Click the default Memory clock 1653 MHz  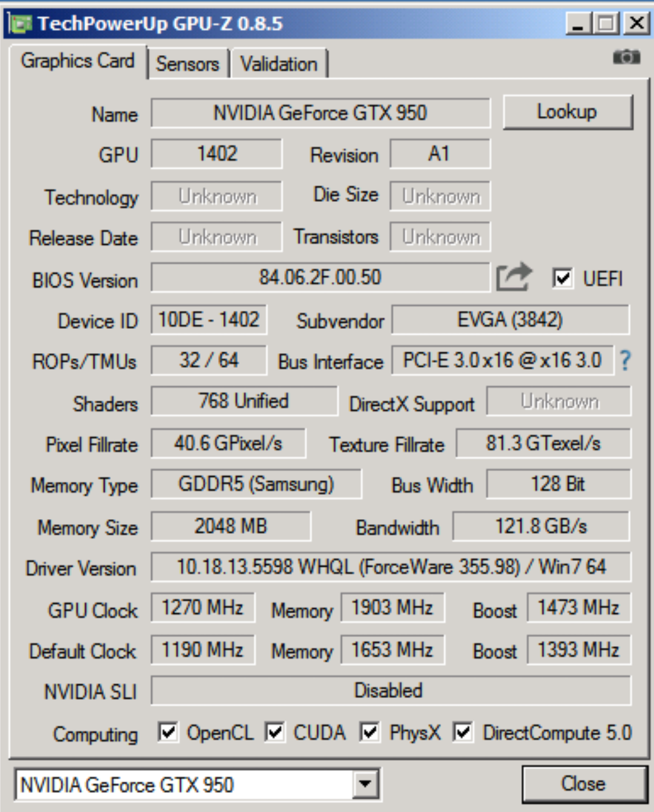pyautogui.click(x=392, y=650)
